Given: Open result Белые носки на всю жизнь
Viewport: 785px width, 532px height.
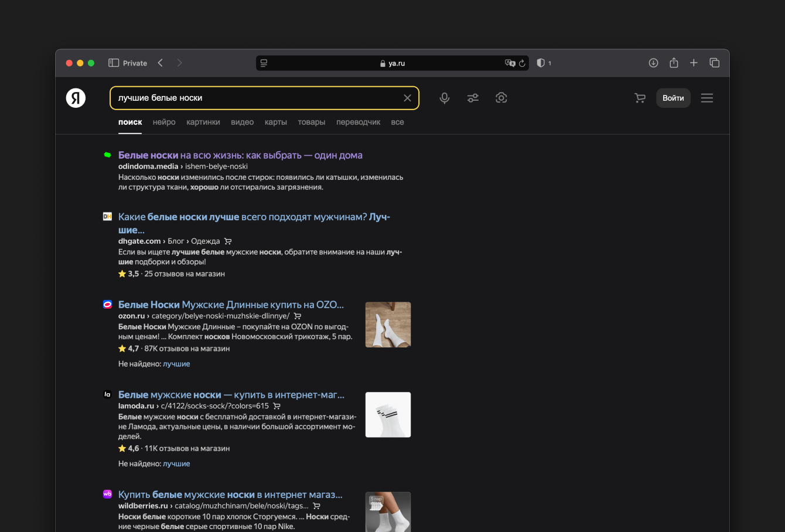Looking at the screenshot, I should [x=240, y=155].
